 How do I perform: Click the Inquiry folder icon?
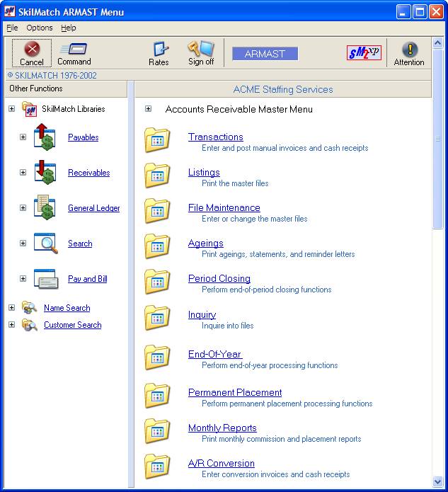click(x=157, y=318)
